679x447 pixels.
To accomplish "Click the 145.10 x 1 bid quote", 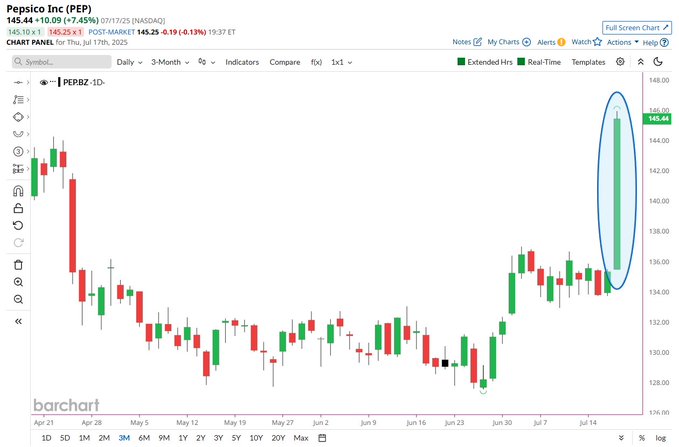I will pyautogui.click(x=25, y=32).
